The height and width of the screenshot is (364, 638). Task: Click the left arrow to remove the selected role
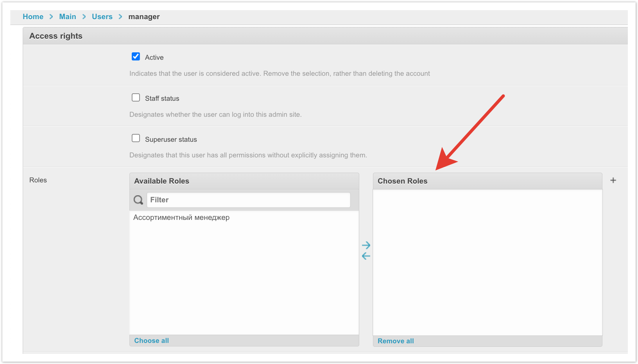tap(366, 256)
